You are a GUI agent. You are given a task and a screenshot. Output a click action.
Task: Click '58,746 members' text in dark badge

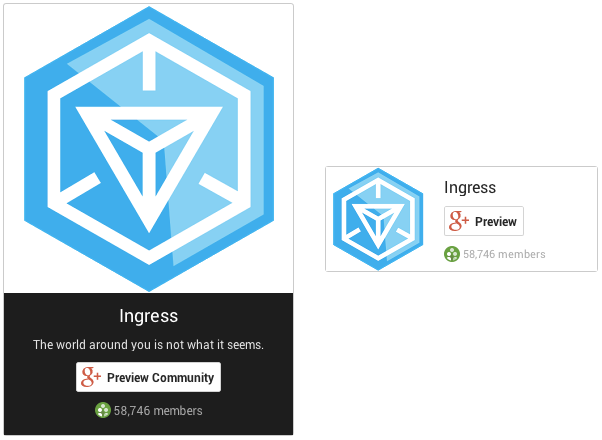point(158,411)
